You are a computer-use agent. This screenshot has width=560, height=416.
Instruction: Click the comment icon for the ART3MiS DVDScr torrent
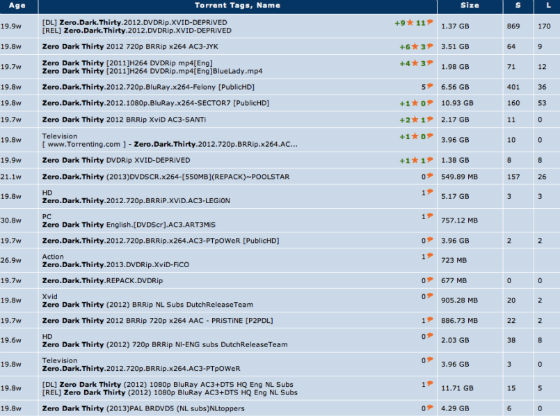pyautogui.click(x=430, y=216)
